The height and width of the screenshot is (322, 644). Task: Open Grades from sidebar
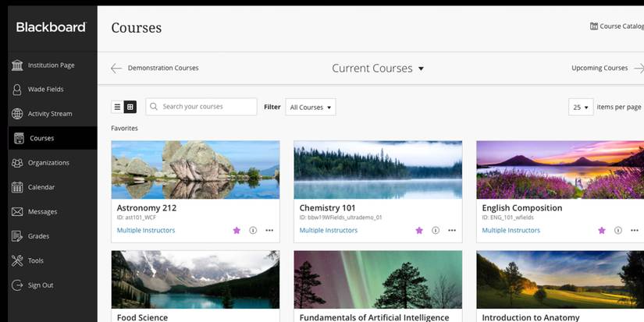coord(38,236)
